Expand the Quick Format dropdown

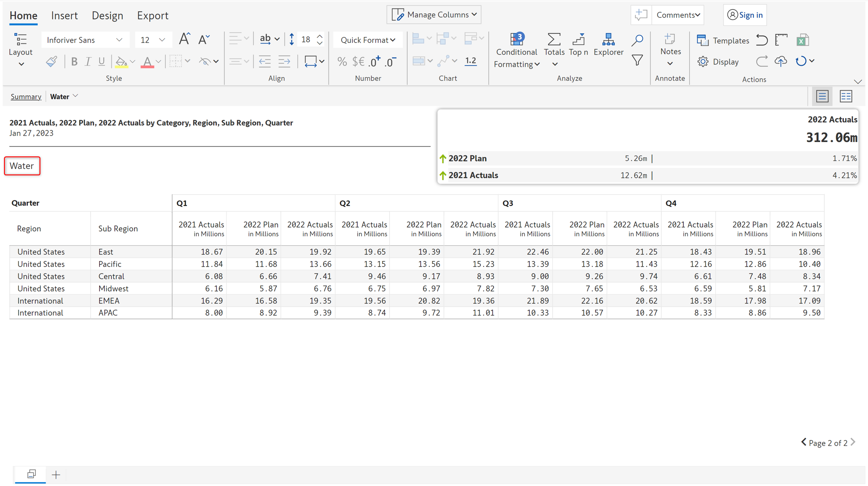click(x=367, y=40)
